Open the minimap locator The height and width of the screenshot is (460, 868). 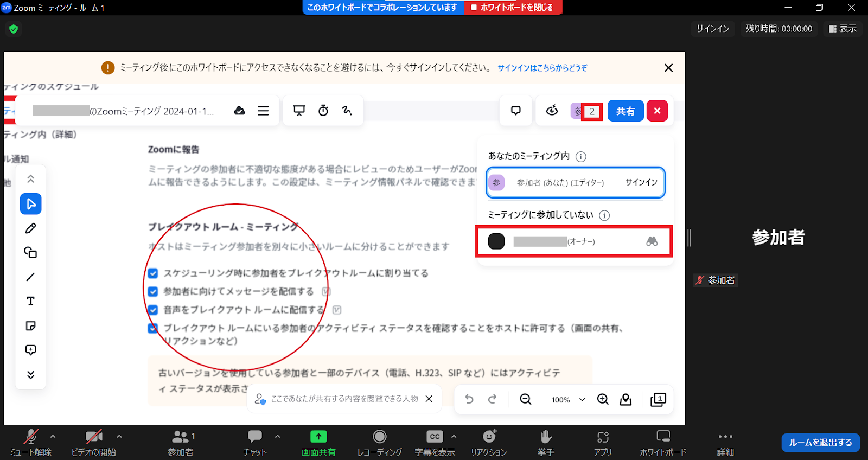pyautogui.click(x=626, y=399)
